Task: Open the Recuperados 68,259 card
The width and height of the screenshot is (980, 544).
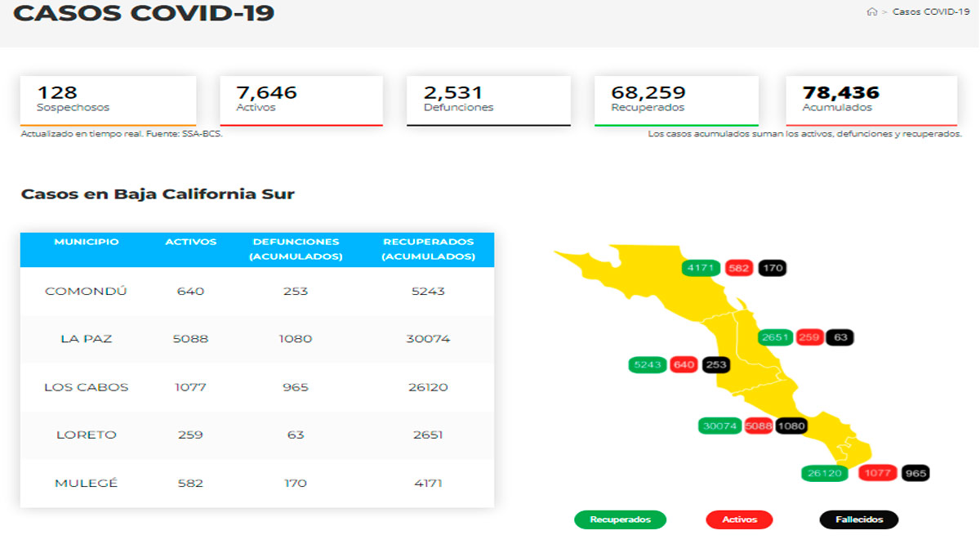Action: [676, 100]
